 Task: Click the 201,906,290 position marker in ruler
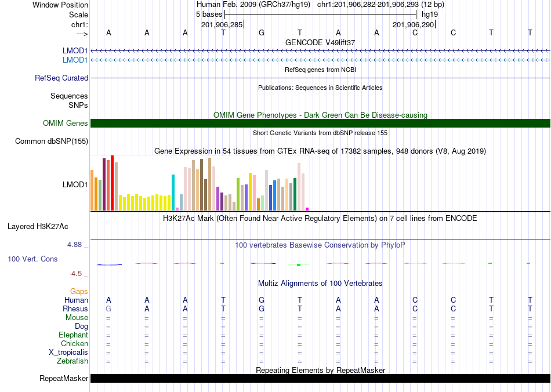point(413,24)
